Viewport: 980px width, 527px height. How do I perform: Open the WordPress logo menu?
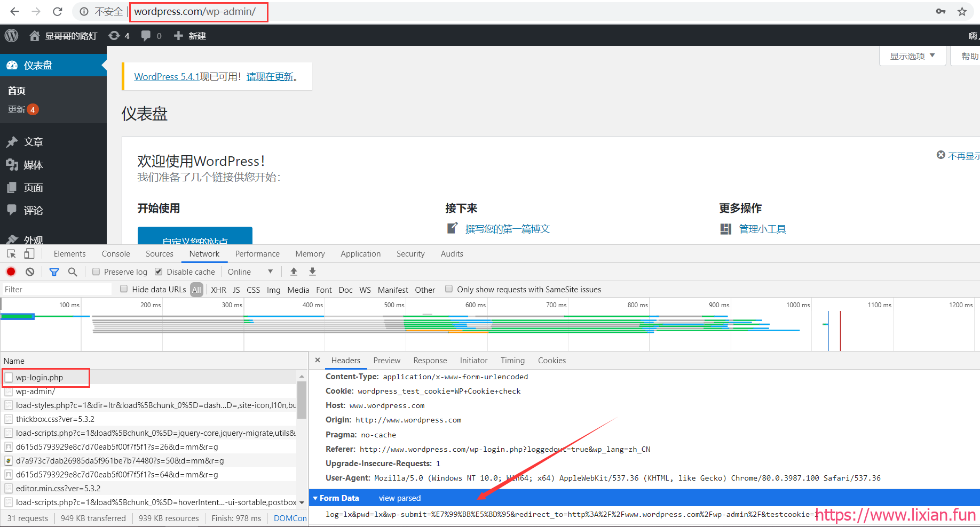(x=11, y=36)
